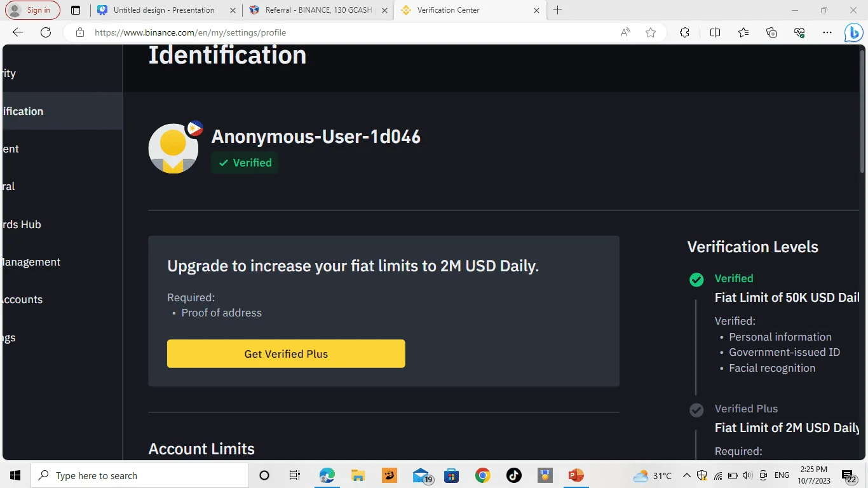Open the Favorites list
Viewport: 868px width, 488px height.
pyautogui.click(x=743, y=32)
